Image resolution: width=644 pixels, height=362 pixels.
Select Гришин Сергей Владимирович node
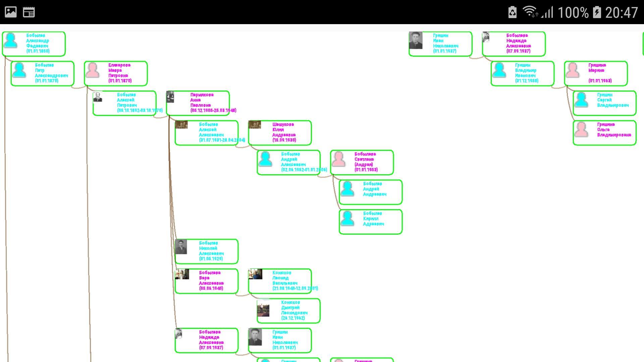604,101
